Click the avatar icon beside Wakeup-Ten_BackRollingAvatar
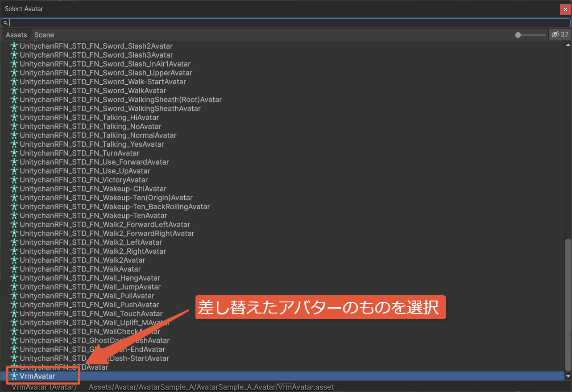The height and width of the screenshot is (392, 572). click(x=14, y=206)
